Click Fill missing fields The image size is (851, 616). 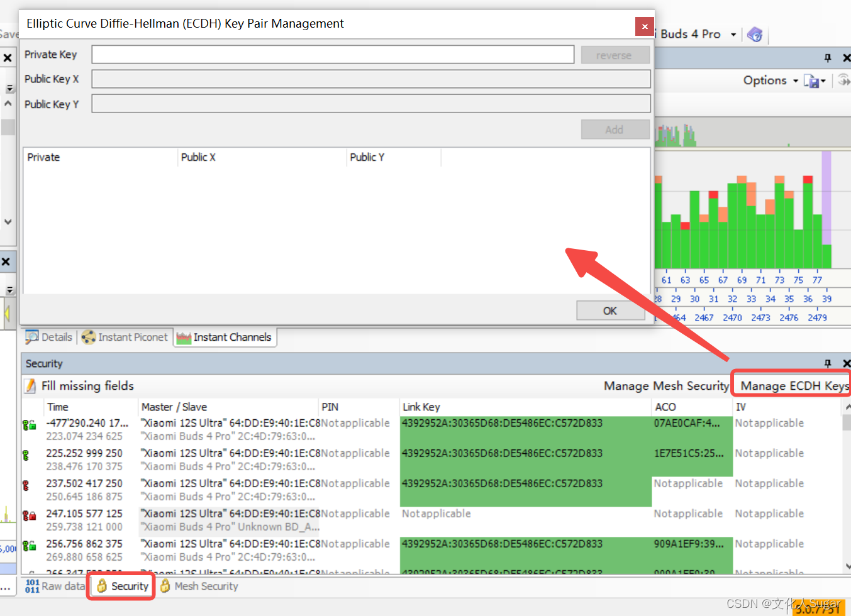[x=87, y=385]
